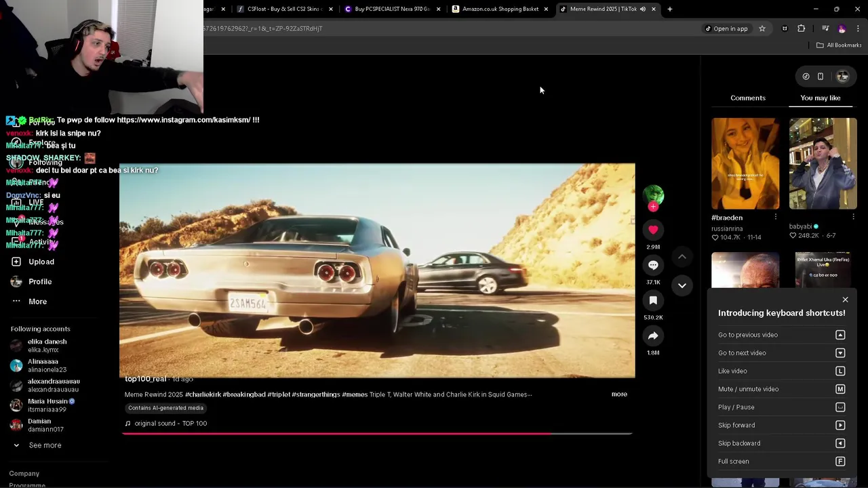Open the media controls music-list icon
The image size is (868, 488).
[825, 28]
